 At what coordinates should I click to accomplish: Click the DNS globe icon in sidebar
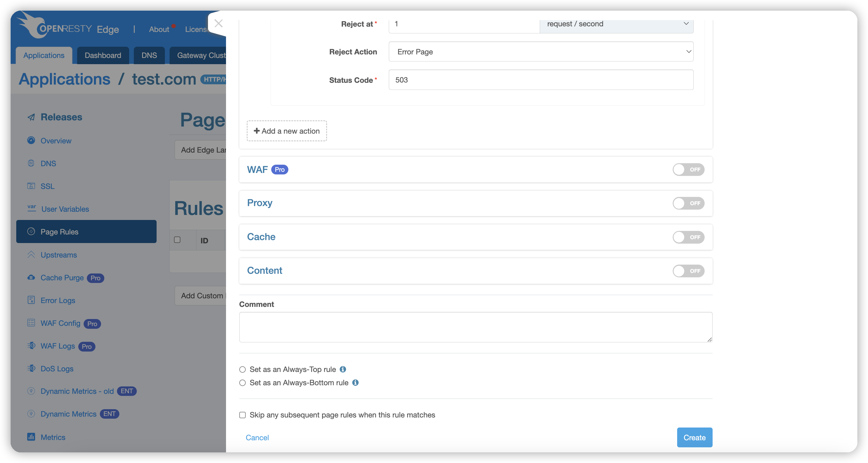click(31, 163)
